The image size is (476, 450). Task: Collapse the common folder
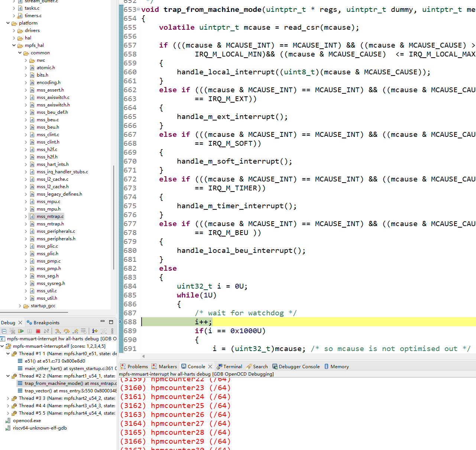tap(20, 53)
